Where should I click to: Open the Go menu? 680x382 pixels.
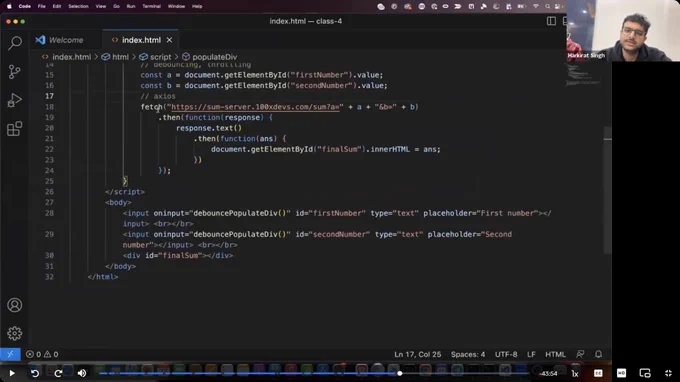click(116, 7)
